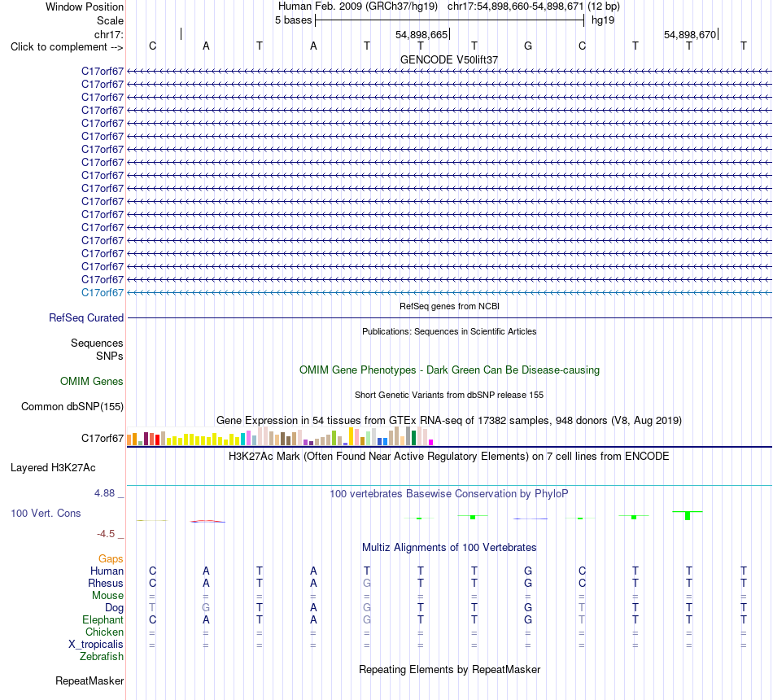The image size is (773, 700).
Task: Click the 'Layered H3K27Ac' track label
Action: 53,468
